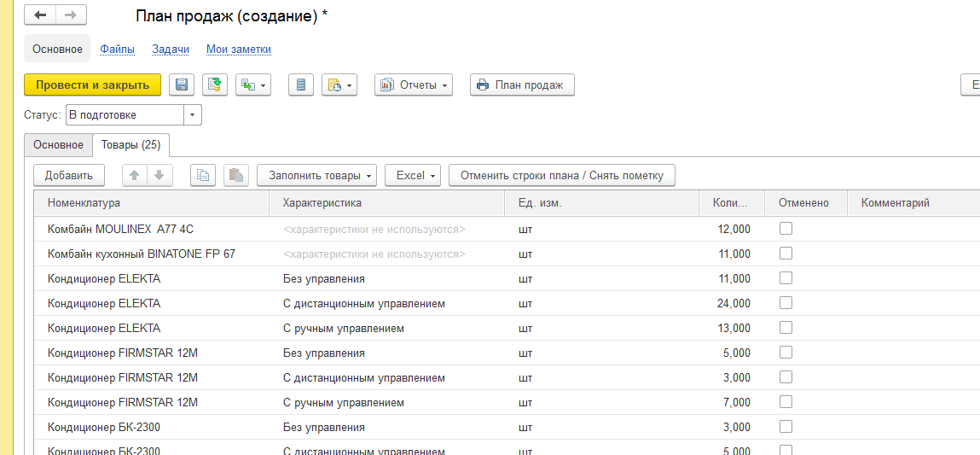
Task: Tick Отменено checkbox for Комбайн MOULINEX A77 4C
Action: coord(786,228)
